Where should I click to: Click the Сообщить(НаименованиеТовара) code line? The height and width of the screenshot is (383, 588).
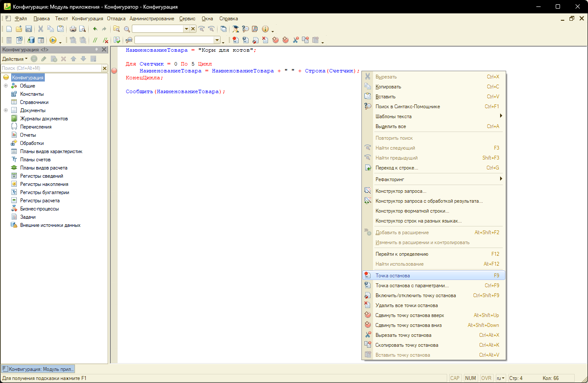coord(175,92)
